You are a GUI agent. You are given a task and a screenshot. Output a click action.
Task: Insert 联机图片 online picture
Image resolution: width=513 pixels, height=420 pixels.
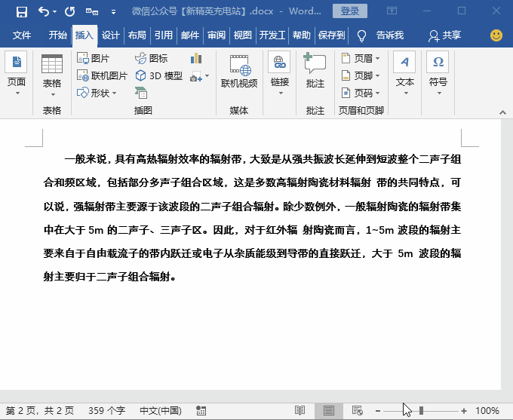pyautogui.click(x=102, y=75)
